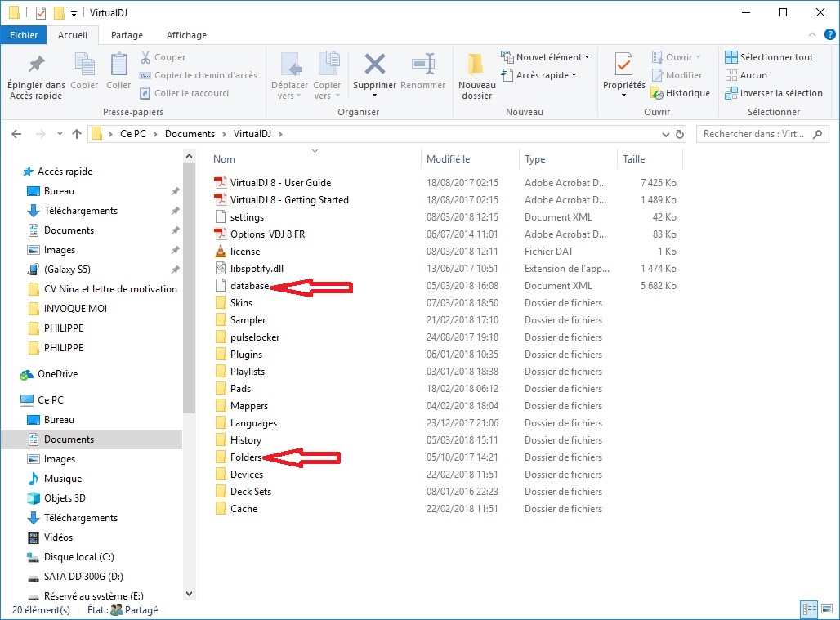Image resolution: width=840 pixels, height=620 pixels.
Task: Click the Couper scissors icon
Action: [x=145, y=56]
